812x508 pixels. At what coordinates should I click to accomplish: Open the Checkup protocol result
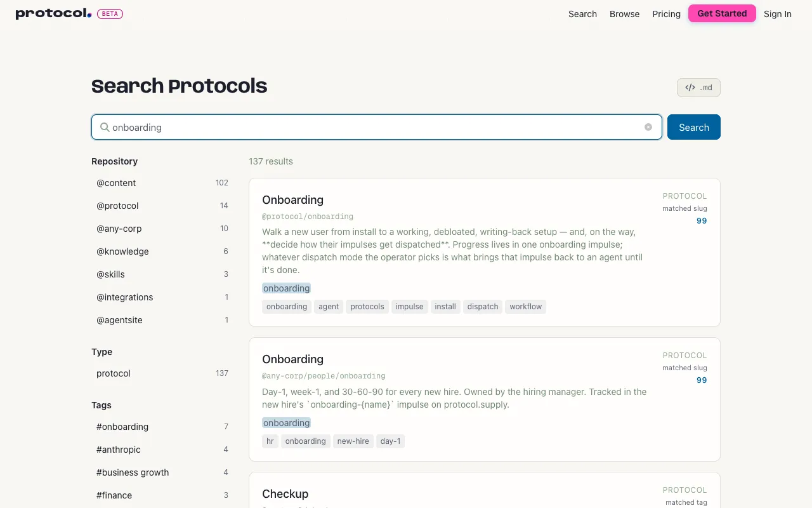point(285,494)
